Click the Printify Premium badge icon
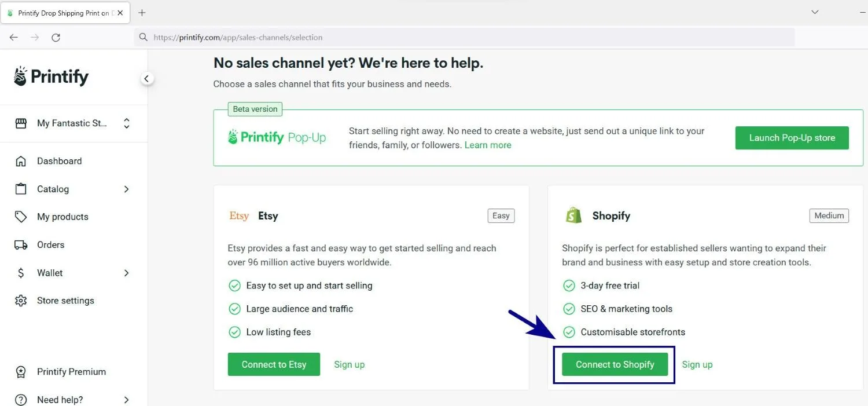This screenshot has width=868, height=406. tap(21, 372)
